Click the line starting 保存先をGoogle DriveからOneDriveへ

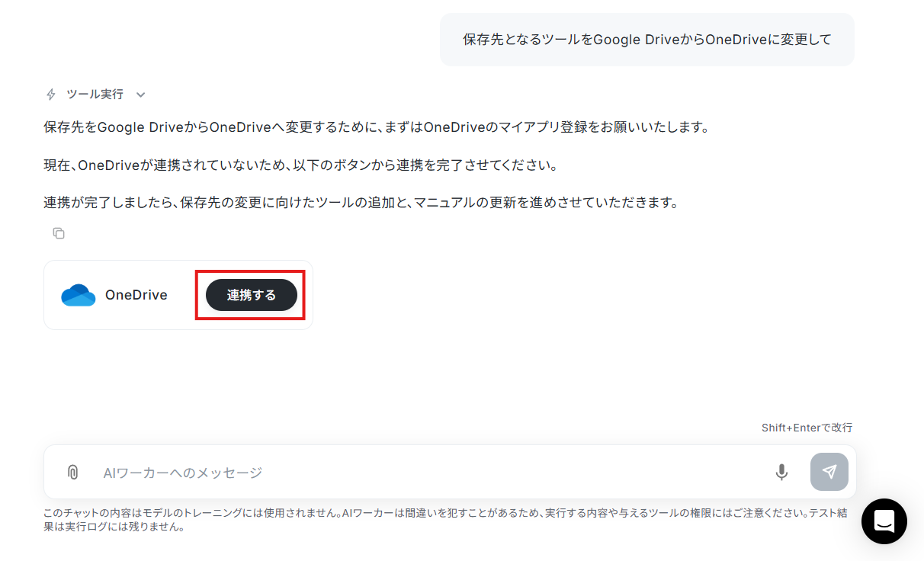(x=377, y=127)
